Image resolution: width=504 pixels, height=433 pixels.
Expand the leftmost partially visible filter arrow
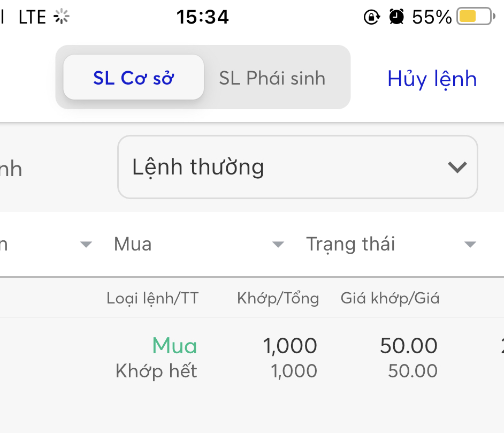(86, 245)
